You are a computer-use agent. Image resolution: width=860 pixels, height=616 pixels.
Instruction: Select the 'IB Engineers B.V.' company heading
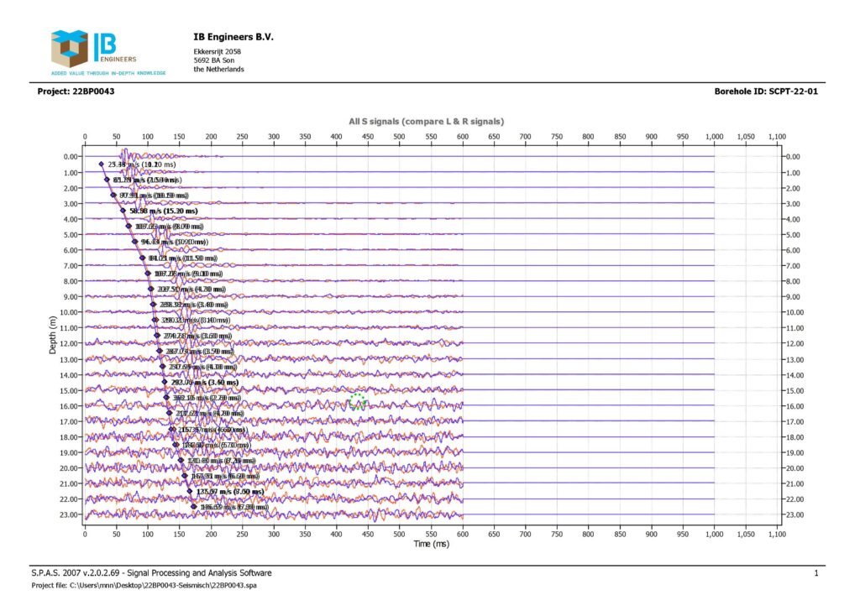pos(233,37)
